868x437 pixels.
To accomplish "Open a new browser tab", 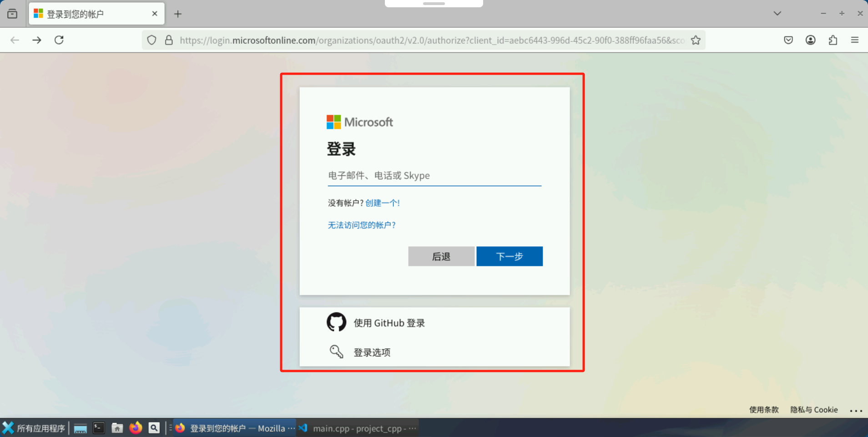I will tap(178, 14).
